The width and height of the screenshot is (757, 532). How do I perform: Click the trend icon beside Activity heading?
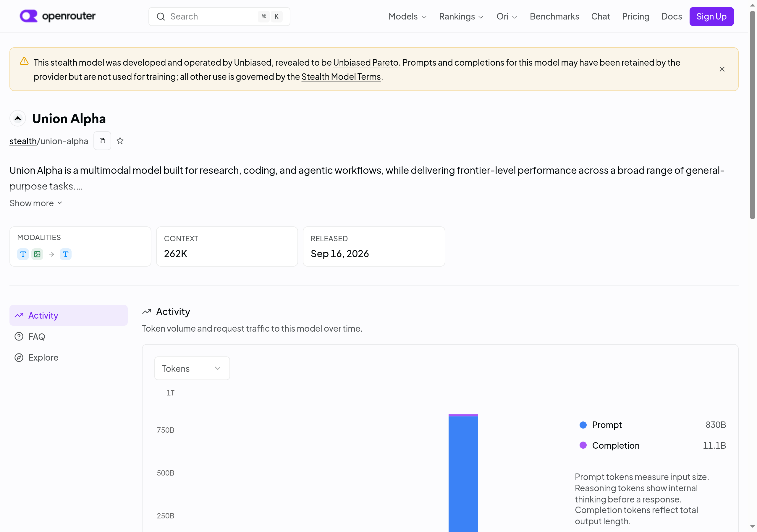(x=147, y=312)
